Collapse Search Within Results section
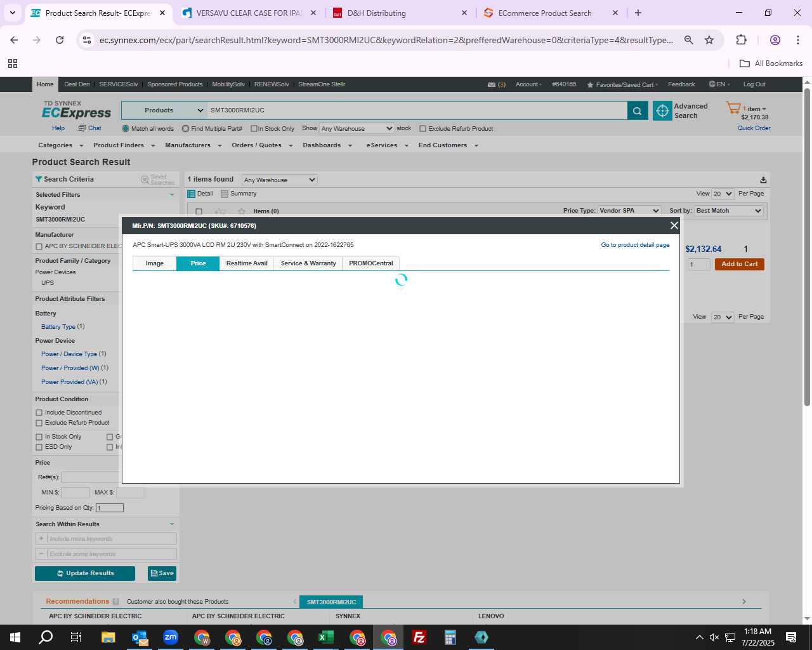Viewport: 812px width, 650px height. (x=172, y=524)
